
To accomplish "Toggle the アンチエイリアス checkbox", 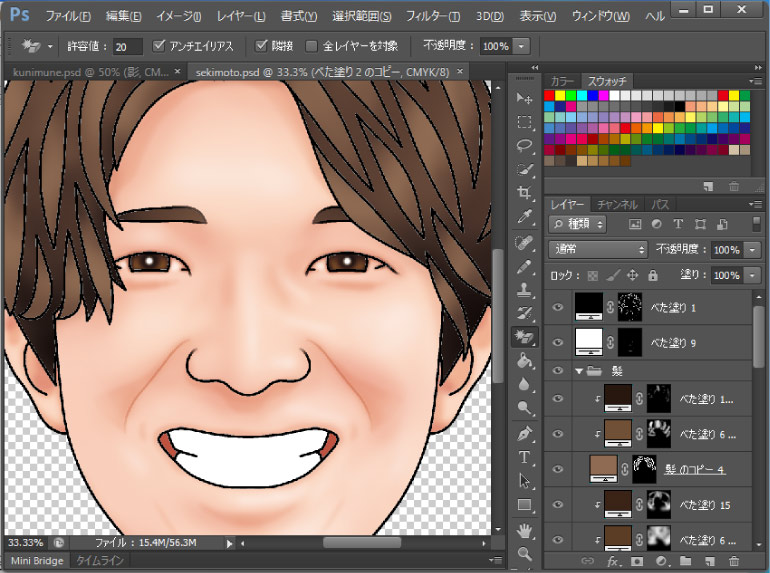I will tap(160, 46).
